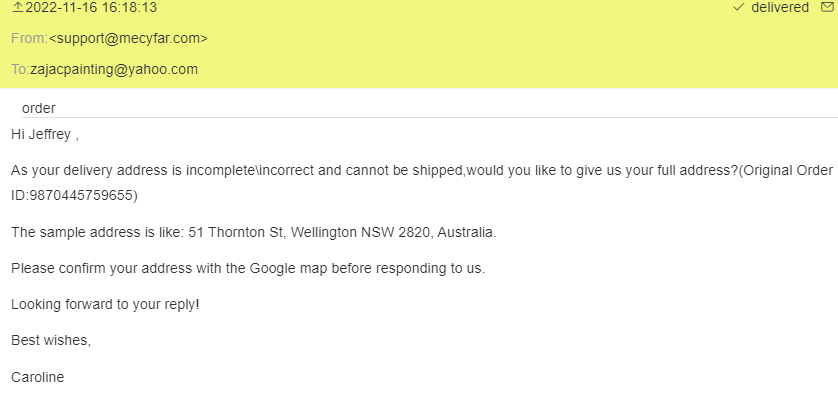Click the 'To:' field label
The width and height of the screenshot is (838, 405).
point(20,70)
